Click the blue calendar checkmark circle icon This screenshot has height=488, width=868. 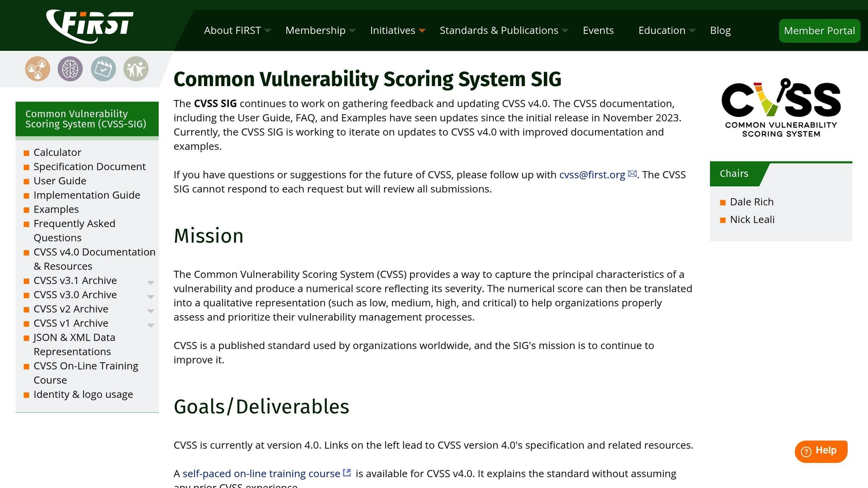[103, 69]
